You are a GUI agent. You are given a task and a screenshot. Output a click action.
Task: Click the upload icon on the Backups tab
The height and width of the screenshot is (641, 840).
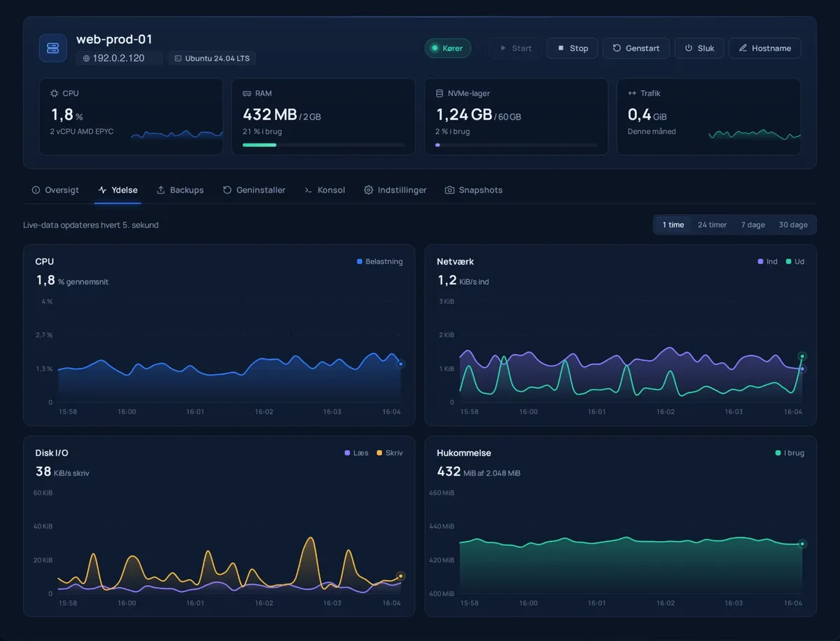click(x=161, y=190)
